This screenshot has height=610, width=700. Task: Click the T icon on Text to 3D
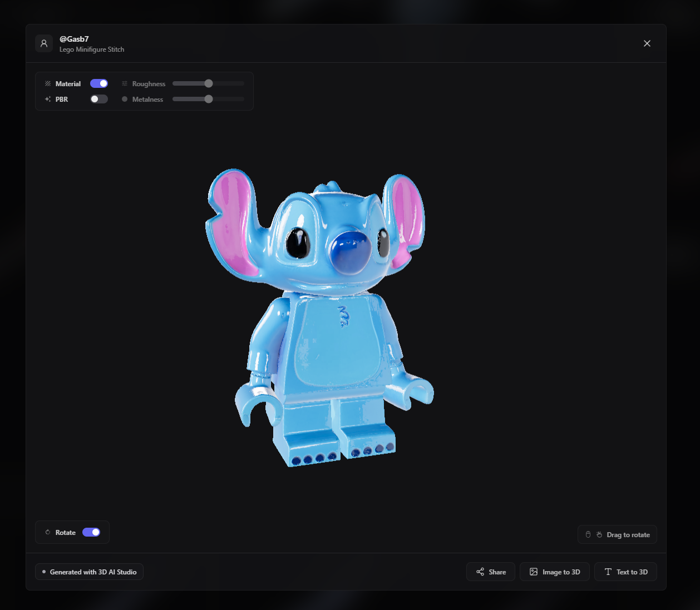click(x=608, y=572)
